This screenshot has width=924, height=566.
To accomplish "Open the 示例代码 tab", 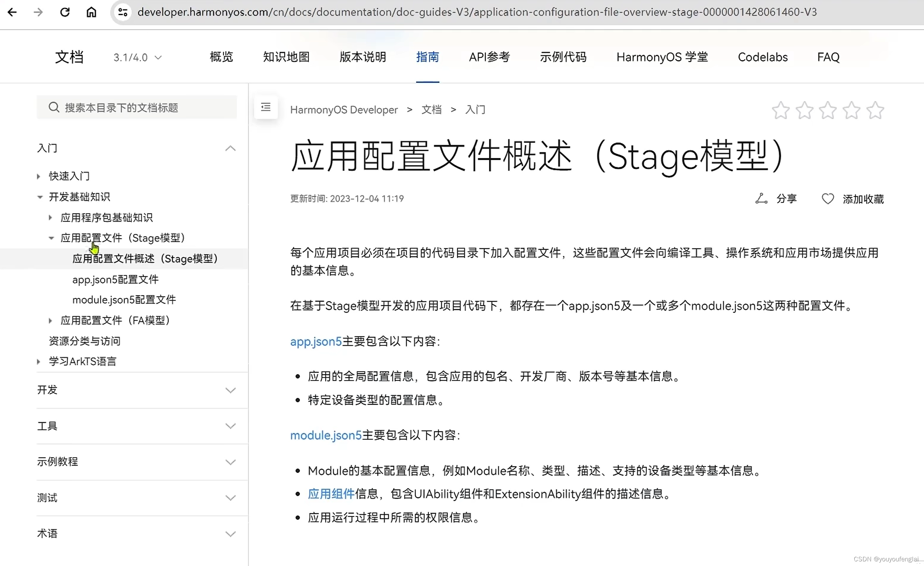I will point(563,57).
